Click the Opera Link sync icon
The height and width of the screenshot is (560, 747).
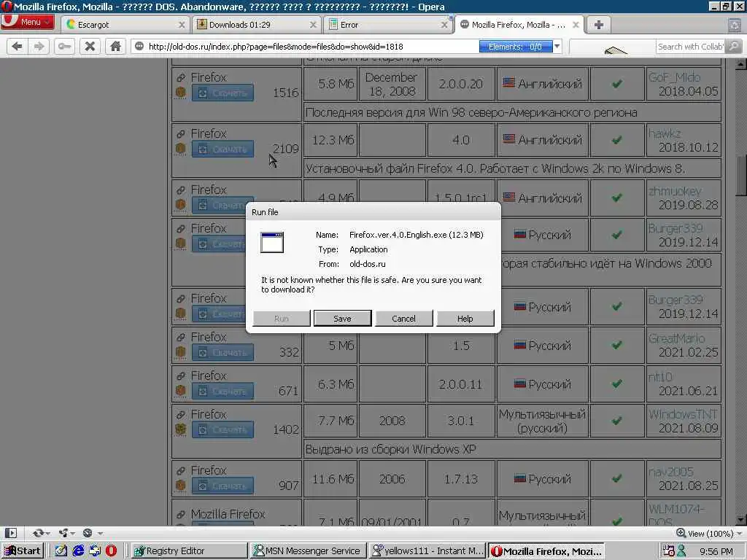coord(38,533)
